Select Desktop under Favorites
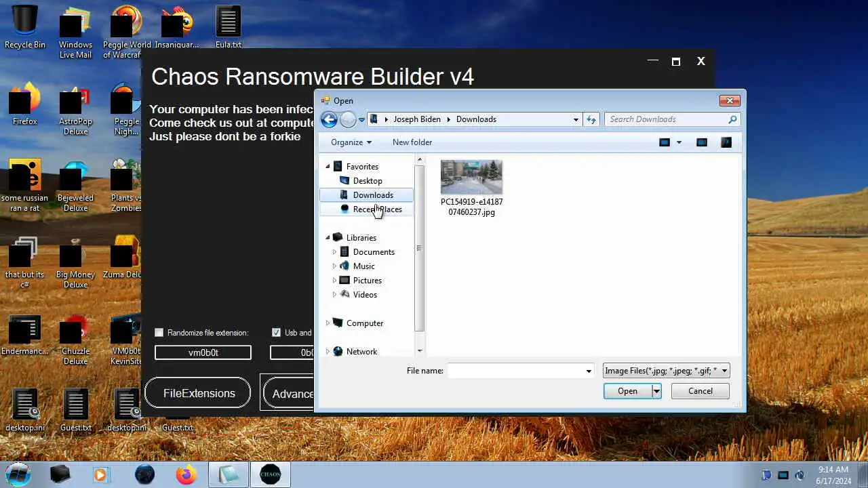868x488 pixels. tap(367, 181)
